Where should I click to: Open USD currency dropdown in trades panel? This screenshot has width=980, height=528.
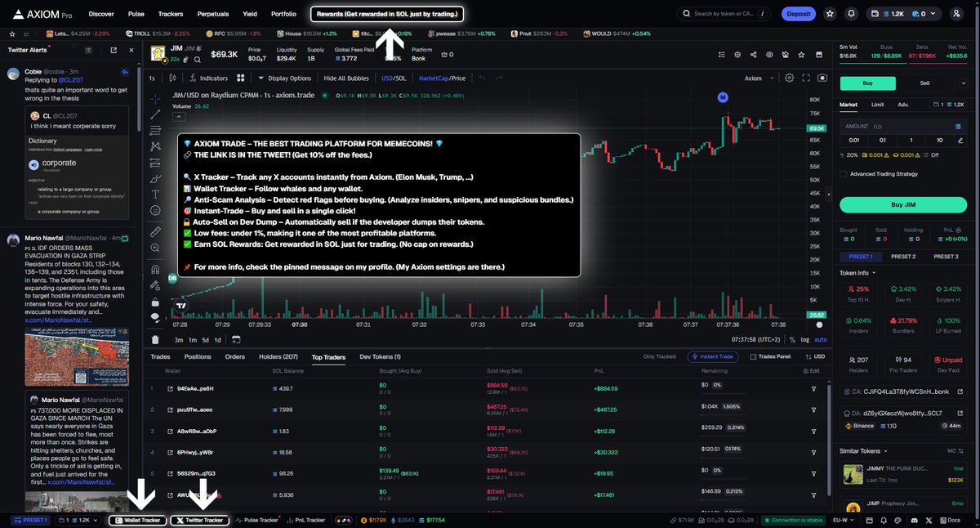pos(815,356)
